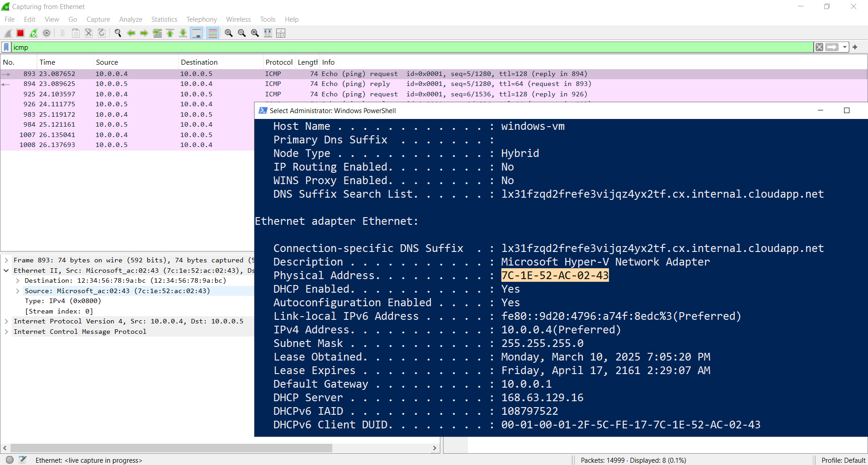Toggle auto-scroll during live capture
This screenshot has width=868, height=465.
[x=197, y=33]
